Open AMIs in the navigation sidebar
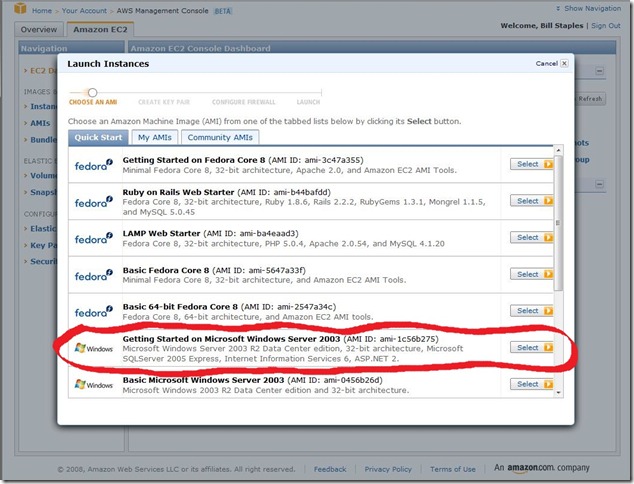634x484 pixels. pyautogui.click(x=40, y=123)
